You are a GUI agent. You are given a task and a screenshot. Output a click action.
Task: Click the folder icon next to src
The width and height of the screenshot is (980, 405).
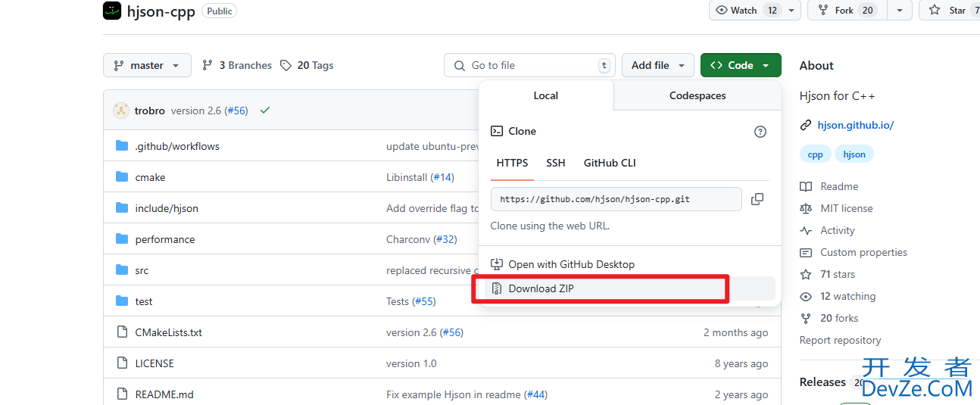click(x=122, y=269)
